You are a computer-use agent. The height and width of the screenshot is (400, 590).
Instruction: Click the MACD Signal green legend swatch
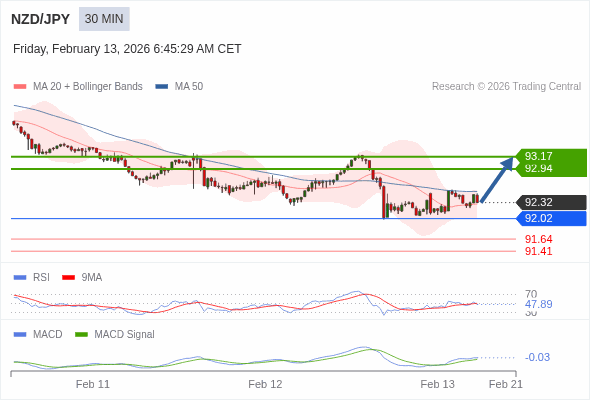tap(81, 335)
